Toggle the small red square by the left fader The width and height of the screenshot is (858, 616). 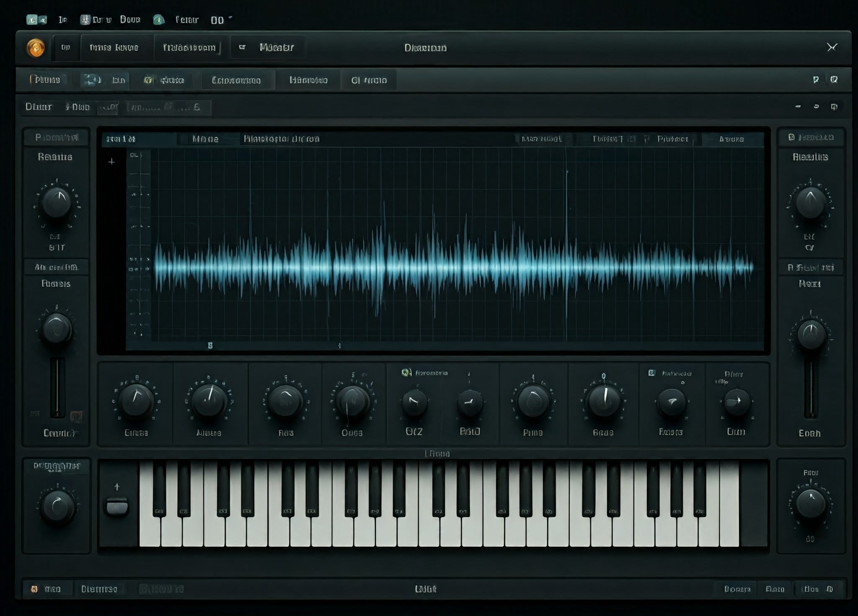pos(76,416)
